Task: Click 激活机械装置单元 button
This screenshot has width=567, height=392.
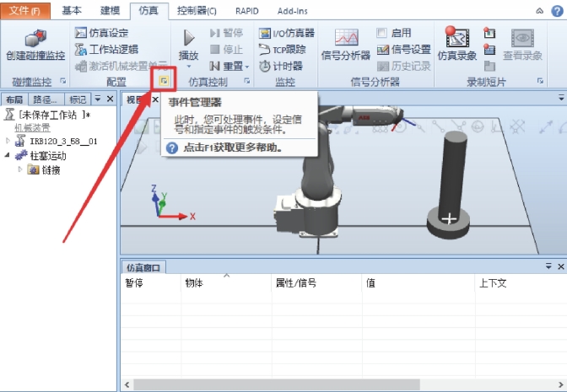Action: click(x=121, y=66)
